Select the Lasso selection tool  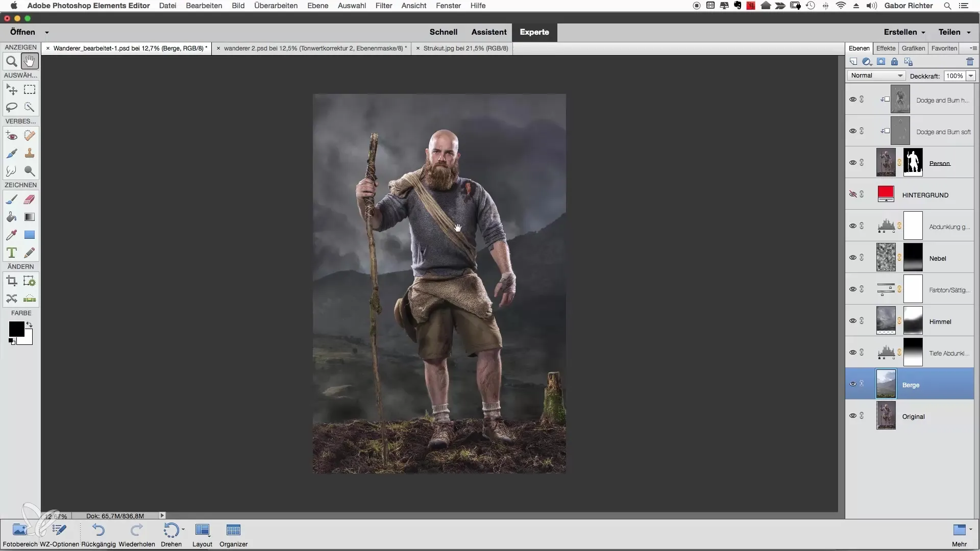pyautogui.click(x=11, y=107)
